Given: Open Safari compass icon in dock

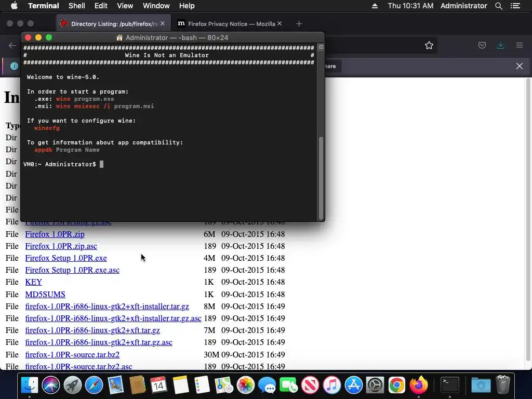Looking at the screenshot, I should 94,385.
